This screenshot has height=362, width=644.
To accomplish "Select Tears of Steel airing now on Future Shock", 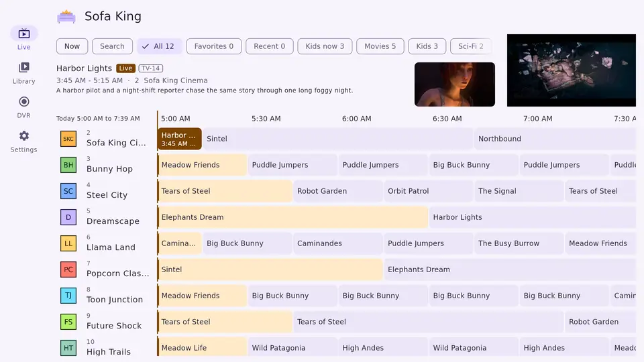I will point(225,322).
